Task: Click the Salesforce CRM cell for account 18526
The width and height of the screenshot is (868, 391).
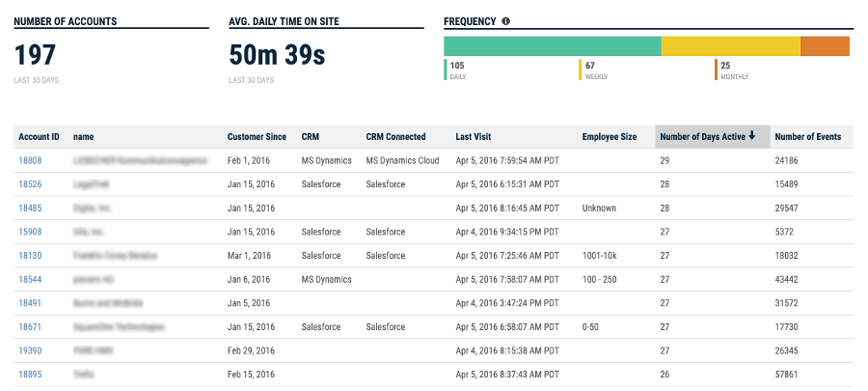Action: click(x=321, y=184)
